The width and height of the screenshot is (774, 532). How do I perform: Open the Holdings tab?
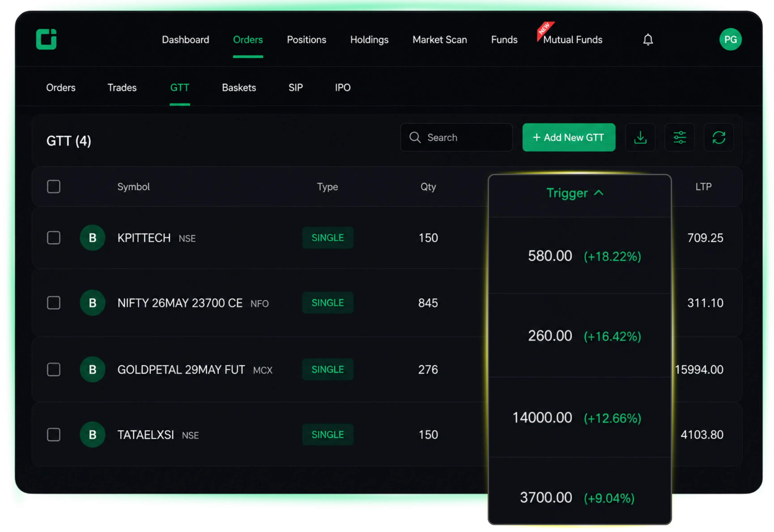click(369, 40)
